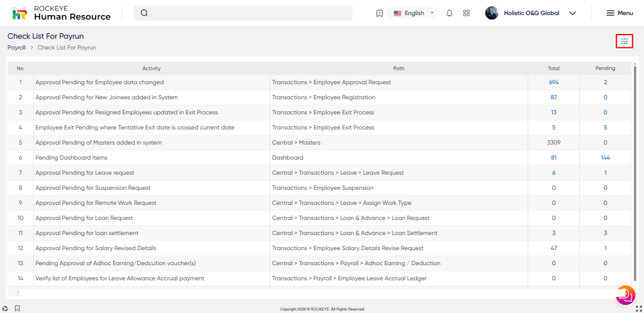Click the Activity column header
644x313 pixels.
152,68
